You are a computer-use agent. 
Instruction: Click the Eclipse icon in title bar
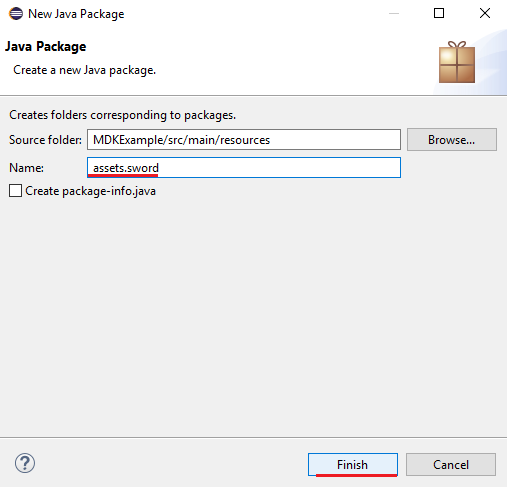point(16,14)
